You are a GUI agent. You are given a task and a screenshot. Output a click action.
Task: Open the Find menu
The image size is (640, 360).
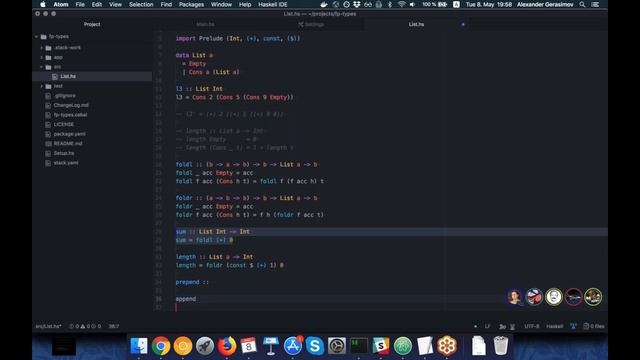[x=166, y=4]
